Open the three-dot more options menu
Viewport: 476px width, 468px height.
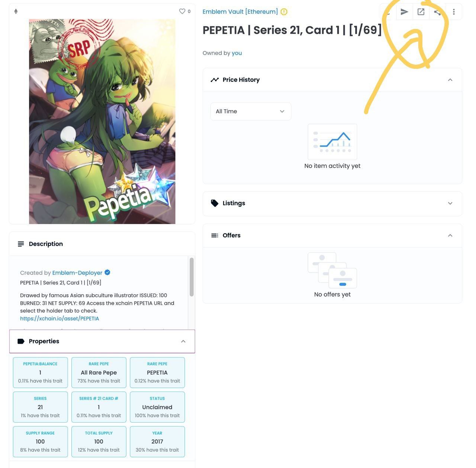[x=454, y=12]
